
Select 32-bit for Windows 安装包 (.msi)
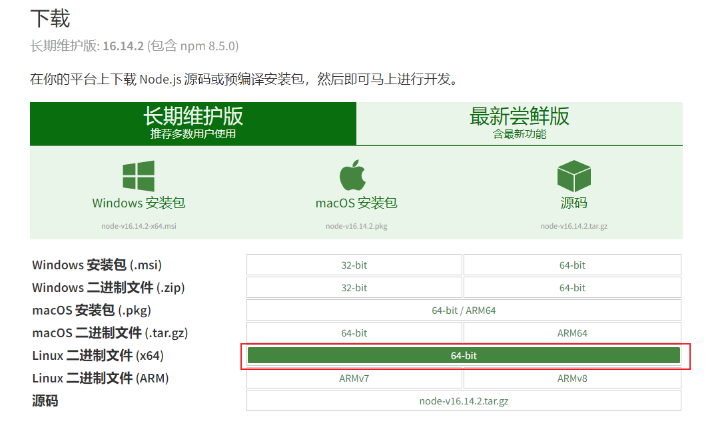point(354,265)
